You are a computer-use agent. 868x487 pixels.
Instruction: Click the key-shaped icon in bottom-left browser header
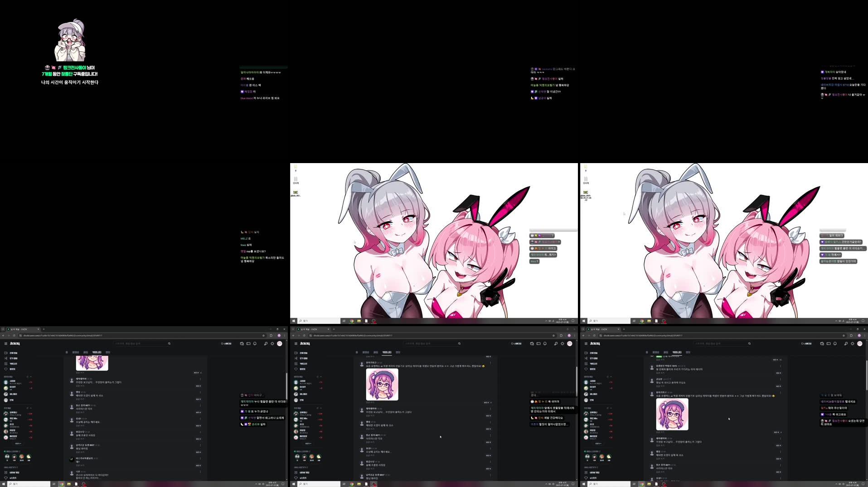(266, 343)
